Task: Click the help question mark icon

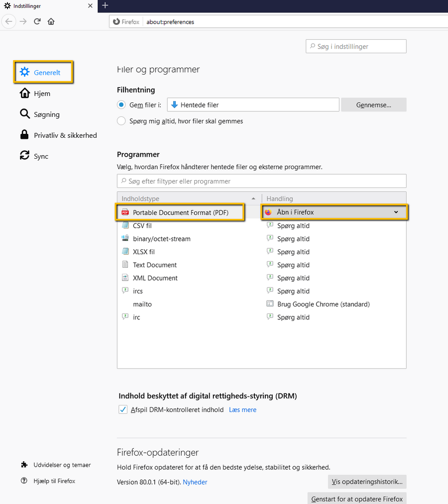Action: (x=24, y=481)
